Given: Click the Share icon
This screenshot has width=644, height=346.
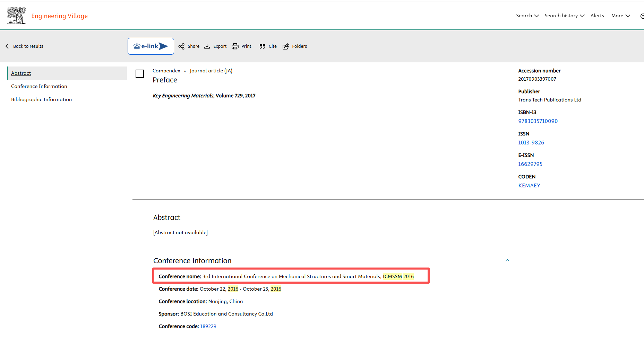Looking at the screenshot, I should 181,46.
